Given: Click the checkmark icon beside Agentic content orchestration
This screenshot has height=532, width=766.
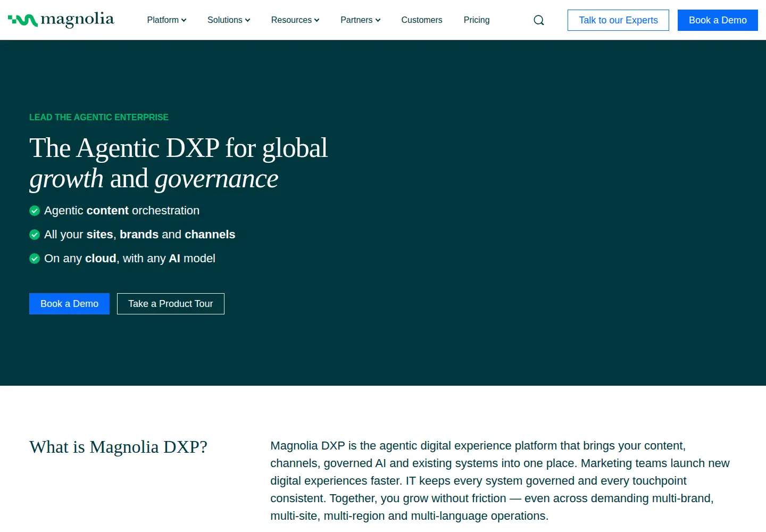Looking at the screenshot, I should (35, 211).
